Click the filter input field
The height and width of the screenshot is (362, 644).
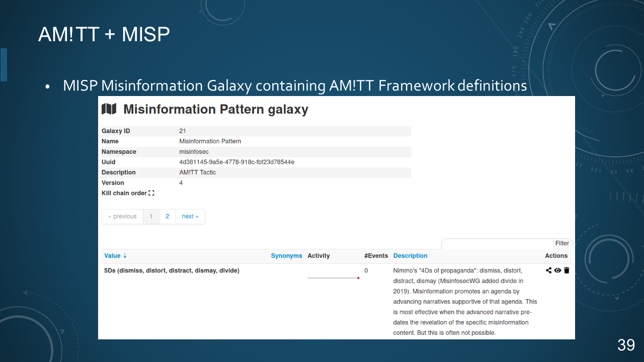(497, 243)
